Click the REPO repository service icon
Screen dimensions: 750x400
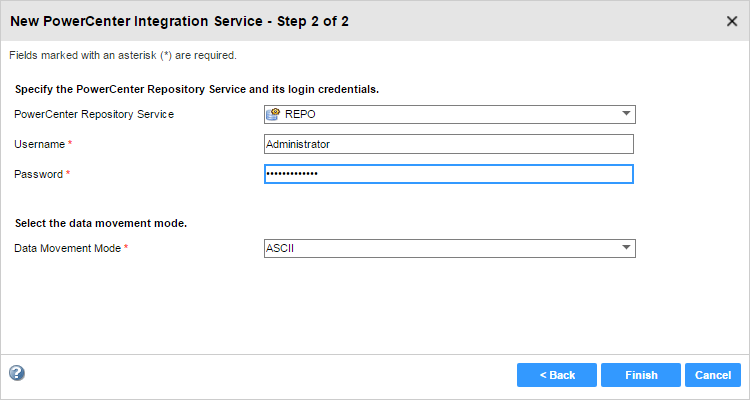[273, 114]
